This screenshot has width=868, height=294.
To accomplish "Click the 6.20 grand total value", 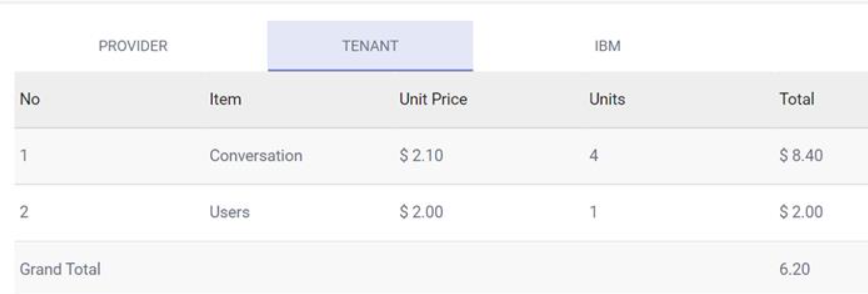I will pyautogui.click(x=794, y=269).
